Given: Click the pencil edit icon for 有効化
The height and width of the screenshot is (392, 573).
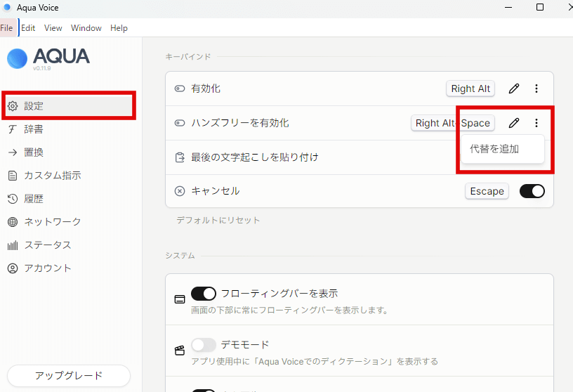Looking at the screenshot, I should click(x=514, y=89).
